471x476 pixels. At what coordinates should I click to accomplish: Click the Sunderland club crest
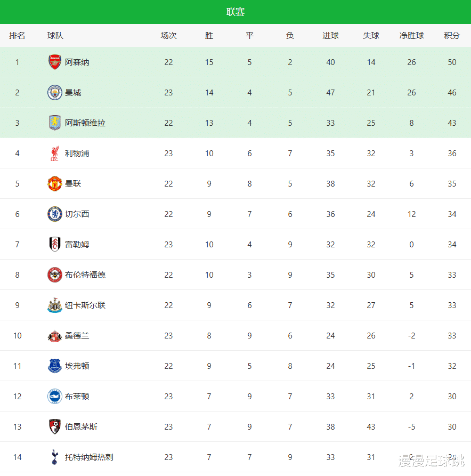click(x=54, y=336)
